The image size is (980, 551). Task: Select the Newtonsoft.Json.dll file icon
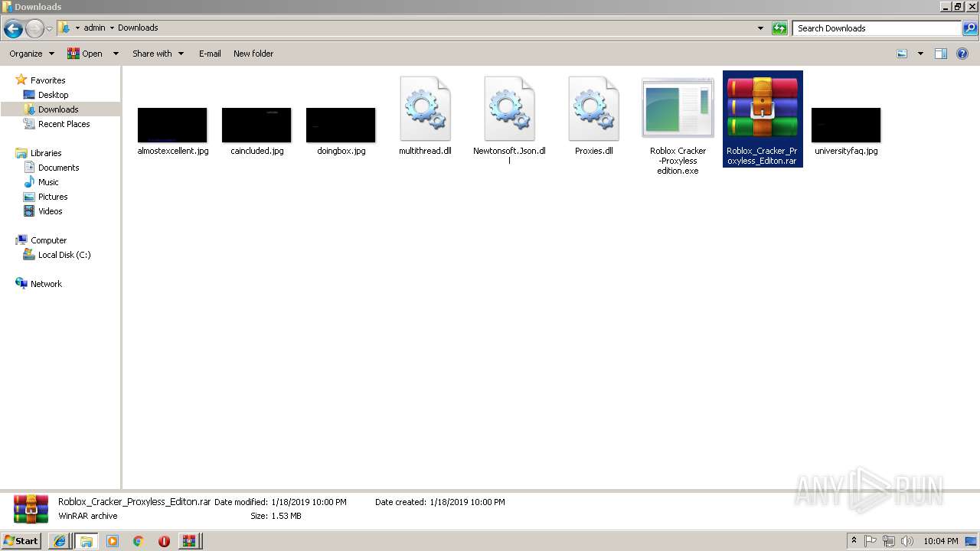509,109
